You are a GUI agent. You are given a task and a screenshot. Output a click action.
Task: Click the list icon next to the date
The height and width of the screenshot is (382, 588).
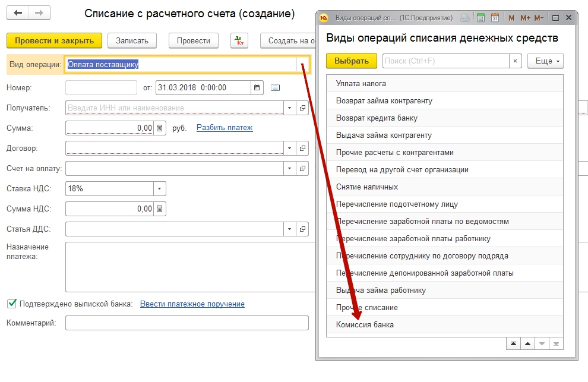tap(275, 87)
